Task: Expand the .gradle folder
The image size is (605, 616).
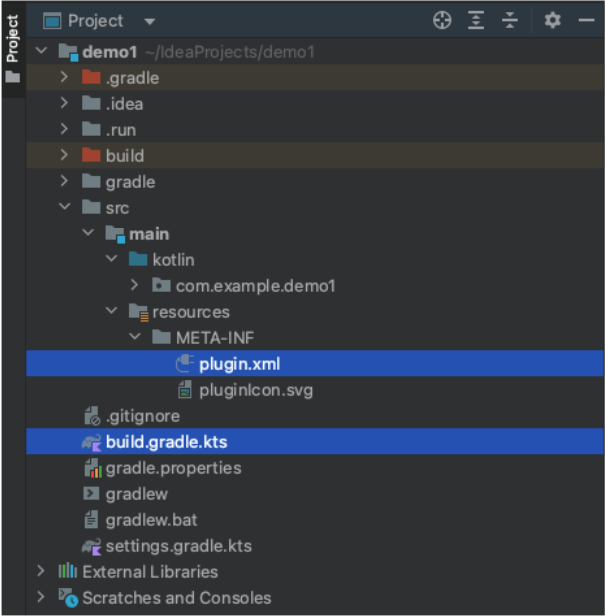Action: (64, 77)
